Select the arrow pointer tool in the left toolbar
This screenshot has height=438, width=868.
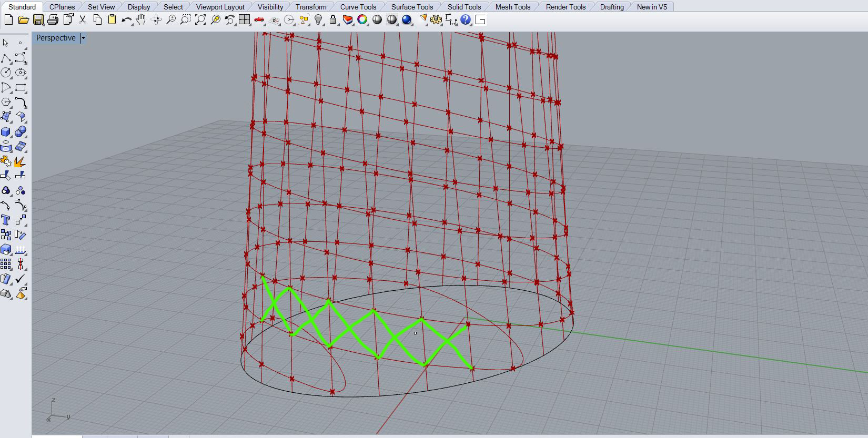(x=6, y=43)
